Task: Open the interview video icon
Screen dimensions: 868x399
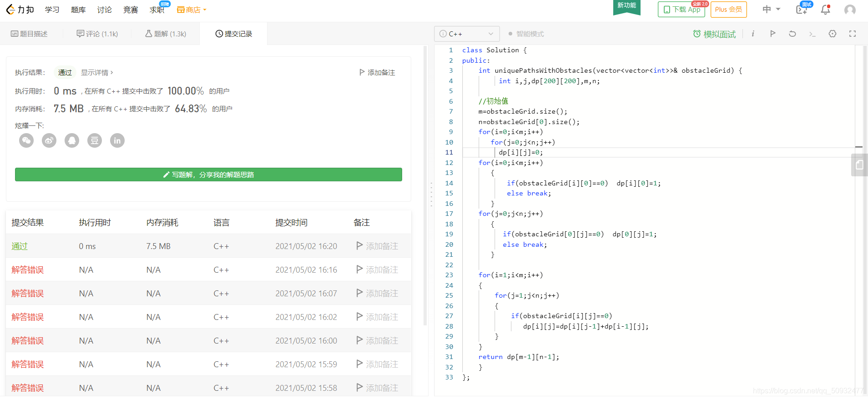Action: tap(802, 9)
